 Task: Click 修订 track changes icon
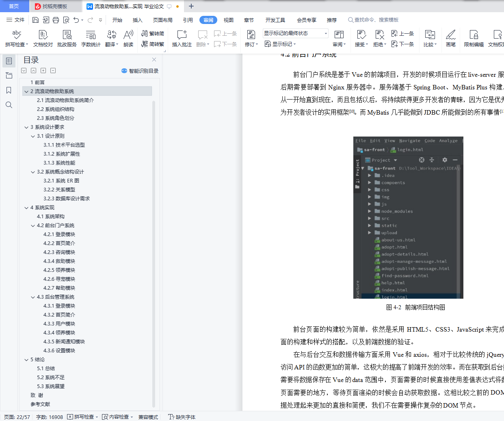point(251,39)
